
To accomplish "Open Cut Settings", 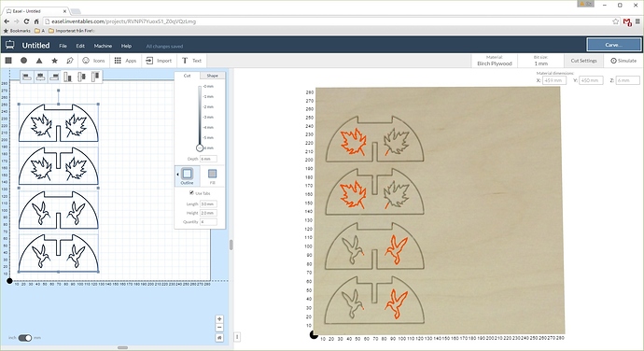I will 583,61.
